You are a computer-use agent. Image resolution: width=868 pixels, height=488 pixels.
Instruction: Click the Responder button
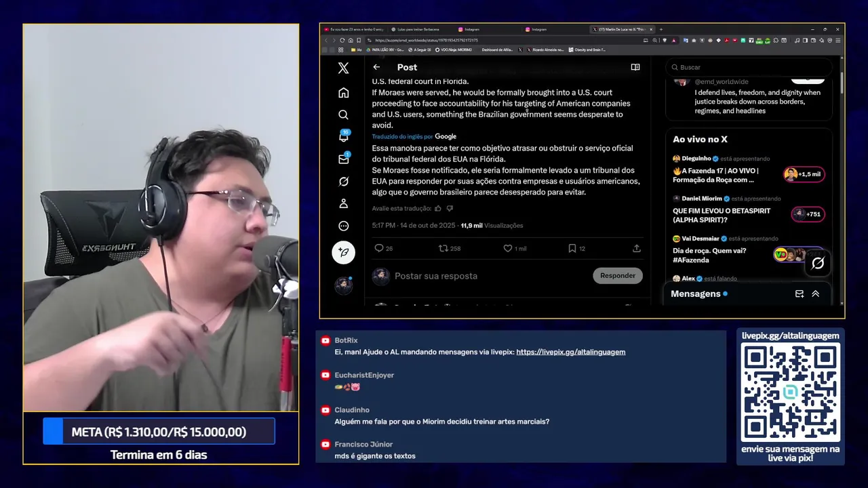coord(618,276)
